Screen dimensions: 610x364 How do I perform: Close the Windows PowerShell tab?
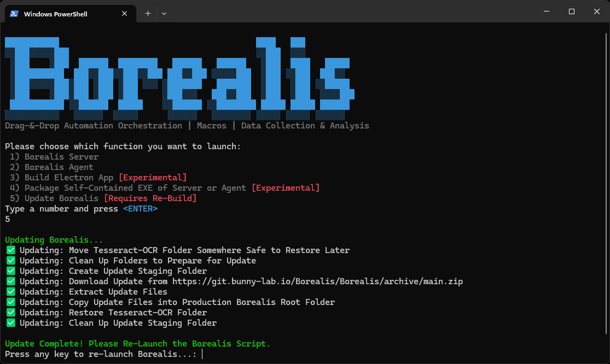(x=126, y=14)
